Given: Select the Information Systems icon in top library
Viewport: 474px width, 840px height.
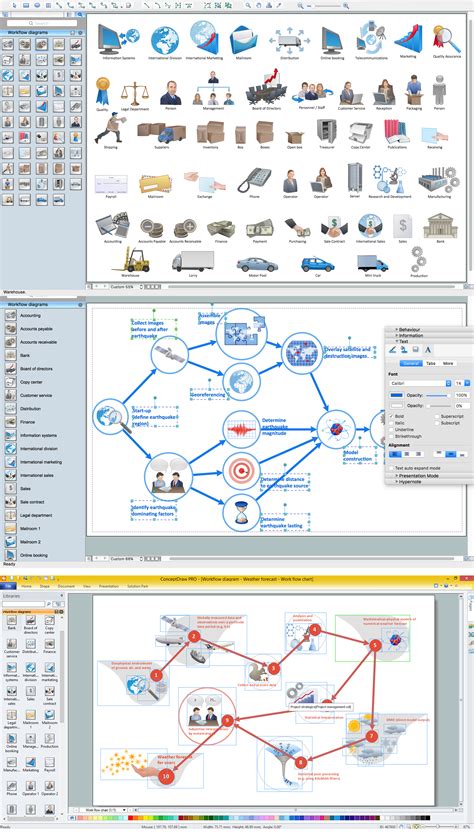Looking at the screenshot, I should tap(117, 39).
